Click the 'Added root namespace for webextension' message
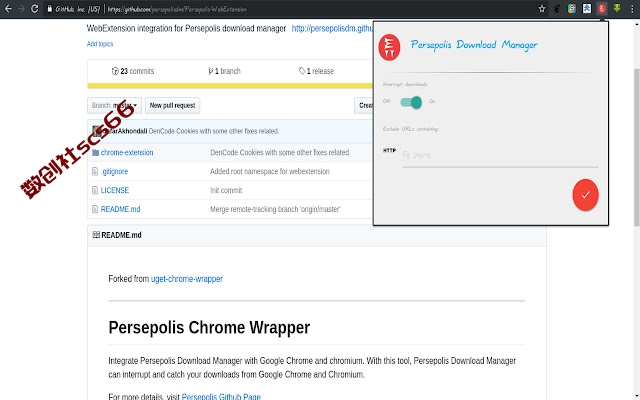The width and height of the screenshot is (640, 400). (270, 171)
